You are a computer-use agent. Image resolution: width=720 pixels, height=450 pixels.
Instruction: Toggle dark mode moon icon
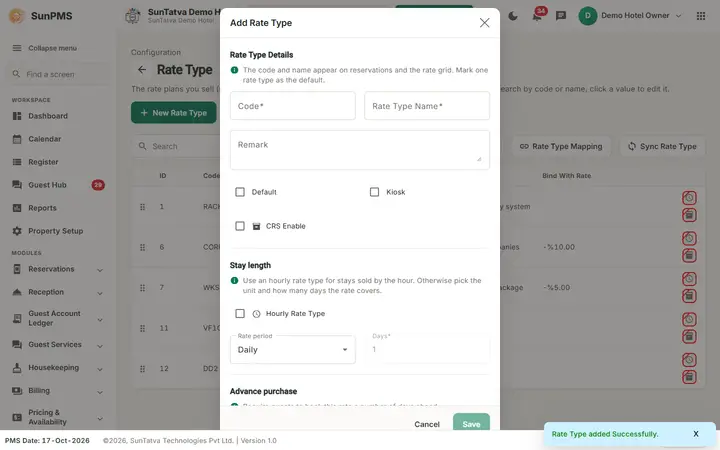coord(513,16)
